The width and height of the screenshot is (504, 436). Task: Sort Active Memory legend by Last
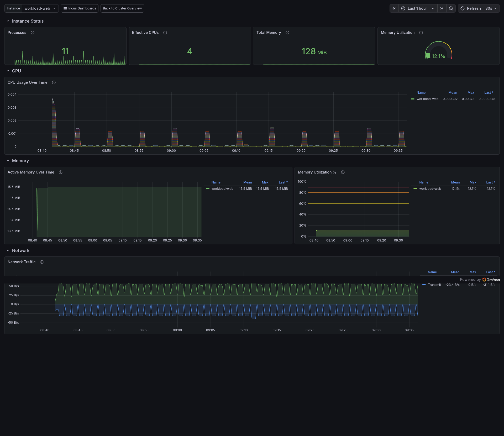283,182
